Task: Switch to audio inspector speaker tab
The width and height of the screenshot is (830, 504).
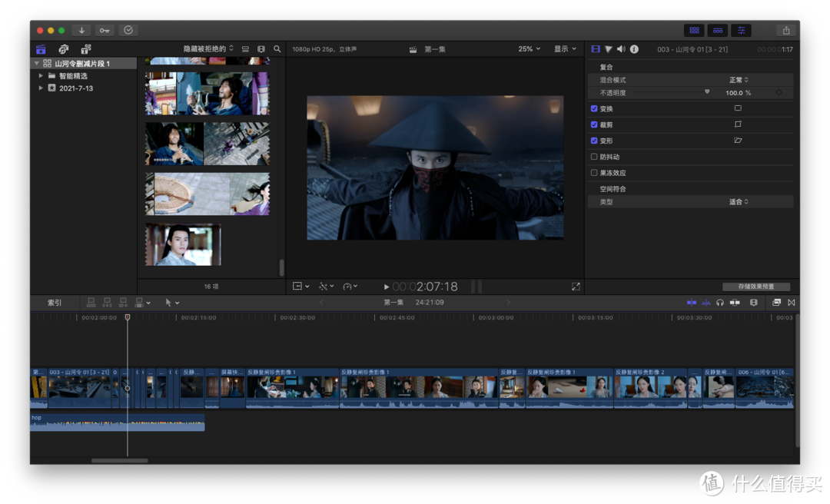Action: coord(621,49)
